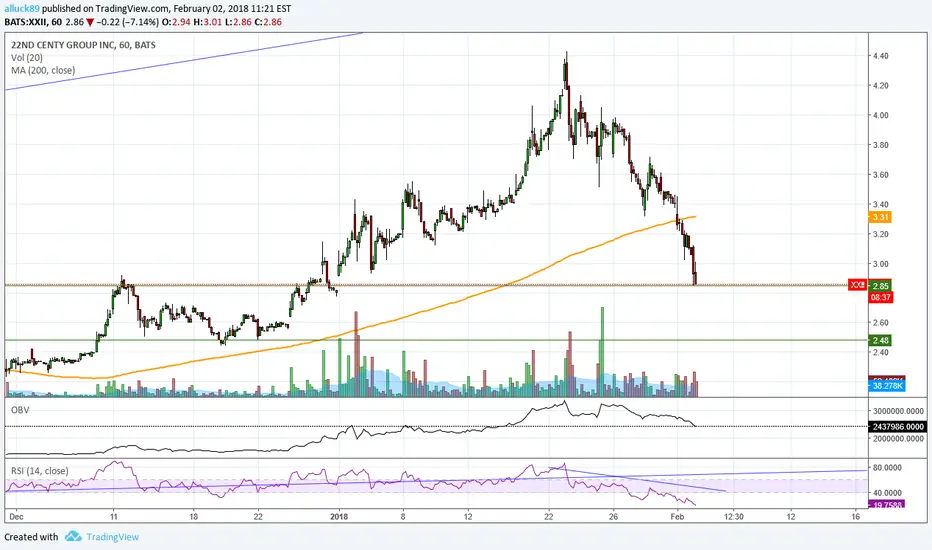
Task: Click the 3.60 price axis label
Action: (x=880, y=175)
